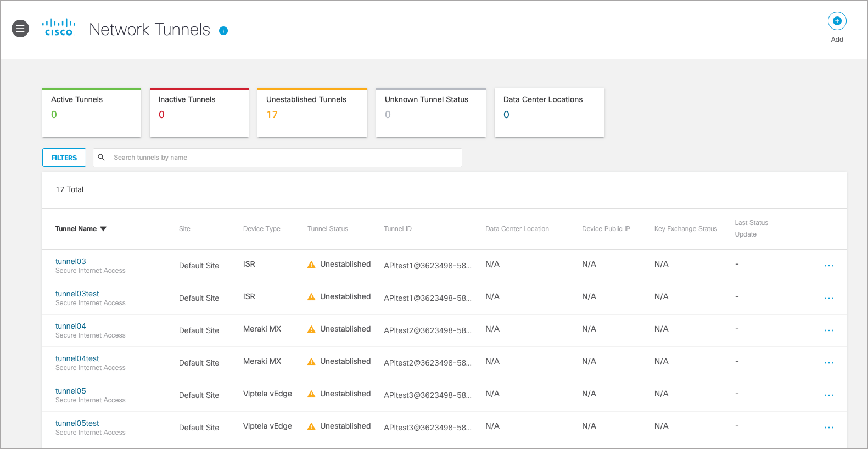The height and width of the screenshot is (449, 868).
Task: Open the FILTERS panel
Action: click(x=64, y=158)
